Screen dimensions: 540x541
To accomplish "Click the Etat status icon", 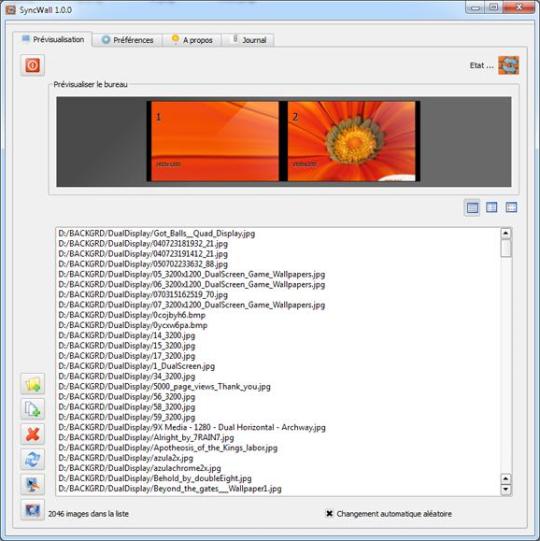I will tap(508, 65).
